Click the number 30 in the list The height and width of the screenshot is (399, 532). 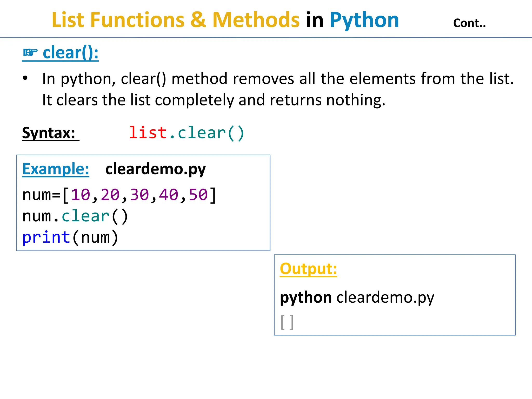pos(139,195)
